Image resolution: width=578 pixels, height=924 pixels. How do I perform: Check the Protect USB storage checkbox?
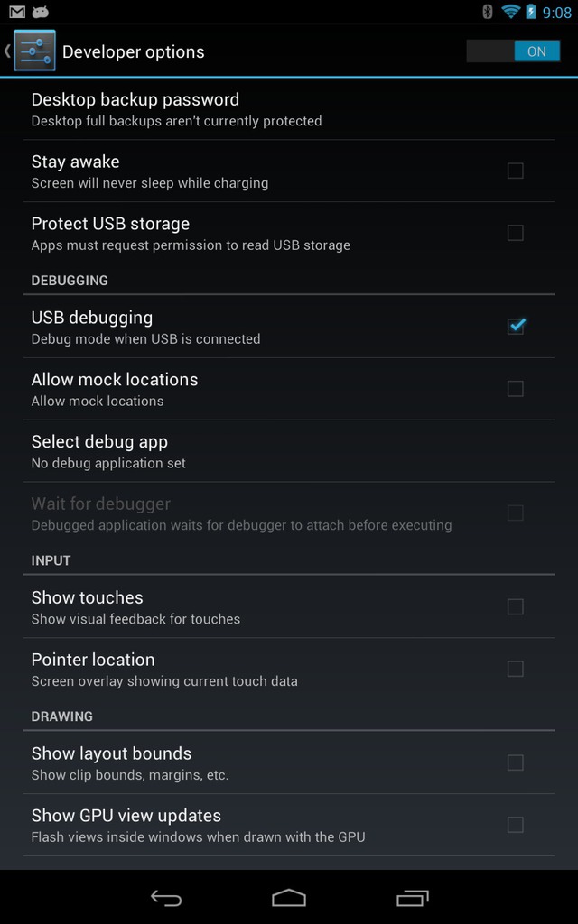(516, 233)
